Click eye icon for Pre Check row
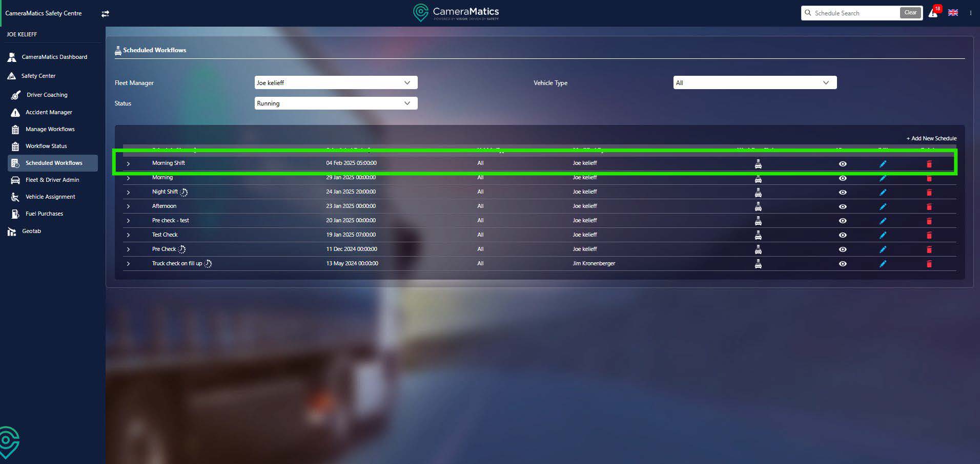Image resolution: width=980 pixels, height=464 pixels. (842, 250)
